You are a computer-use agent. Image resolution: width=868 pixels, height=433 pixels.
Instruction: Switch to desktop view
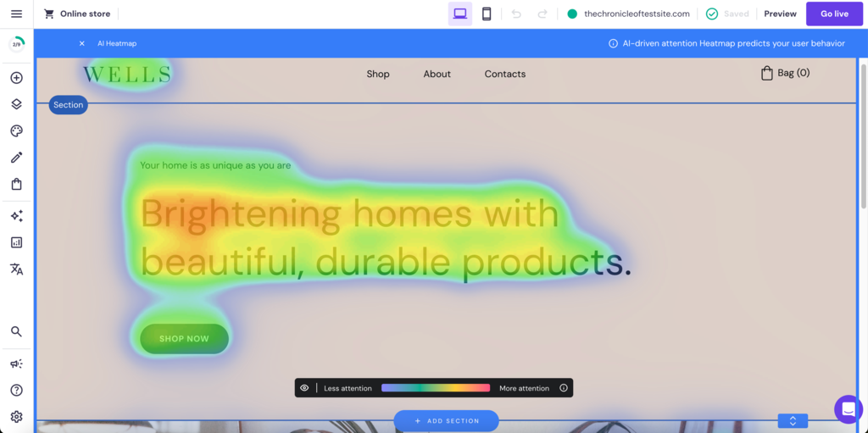coord(460,14)
